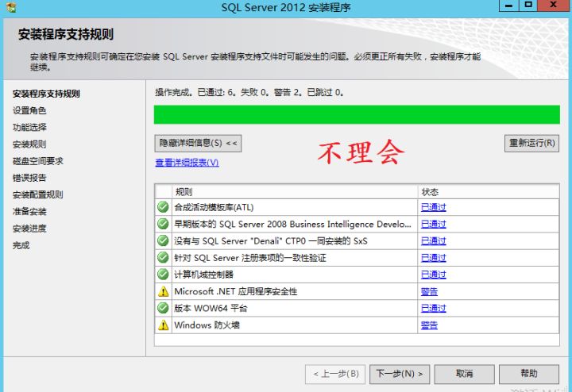572x392 pixels.
Task: Select 安装程序支持规则 step in sidebar
Action: click(46, 94)
